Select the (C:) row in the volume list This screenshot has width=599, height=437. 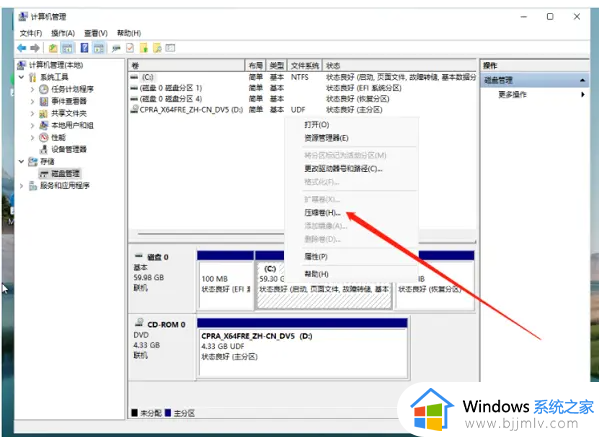(x=303, y=77)
